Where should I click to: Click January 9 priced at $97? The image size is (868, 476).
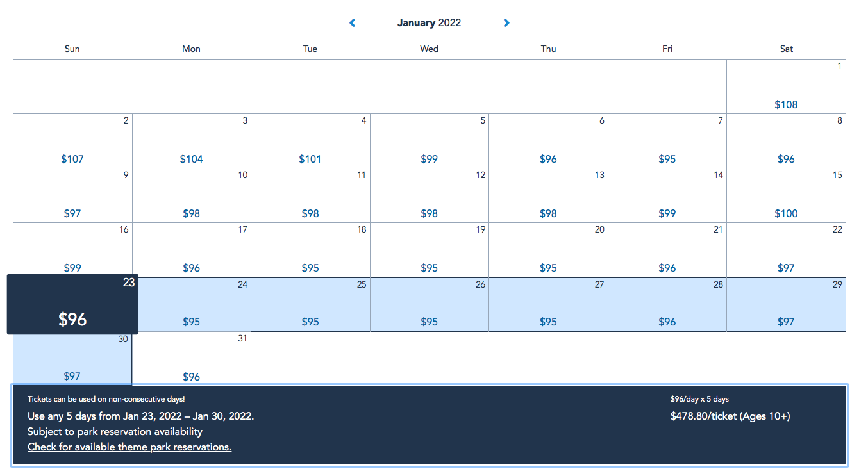coord(72,196)
